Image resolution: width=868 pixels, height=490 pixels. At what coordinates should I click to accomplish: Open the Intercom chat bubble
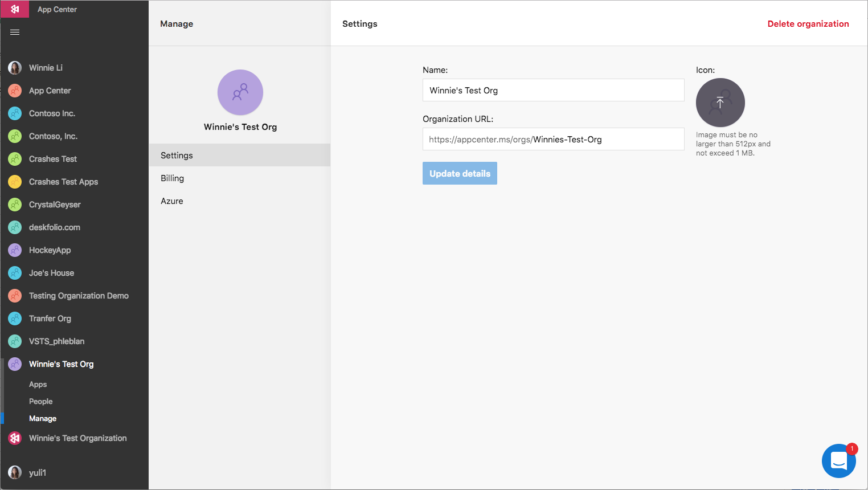pos(838,461)
